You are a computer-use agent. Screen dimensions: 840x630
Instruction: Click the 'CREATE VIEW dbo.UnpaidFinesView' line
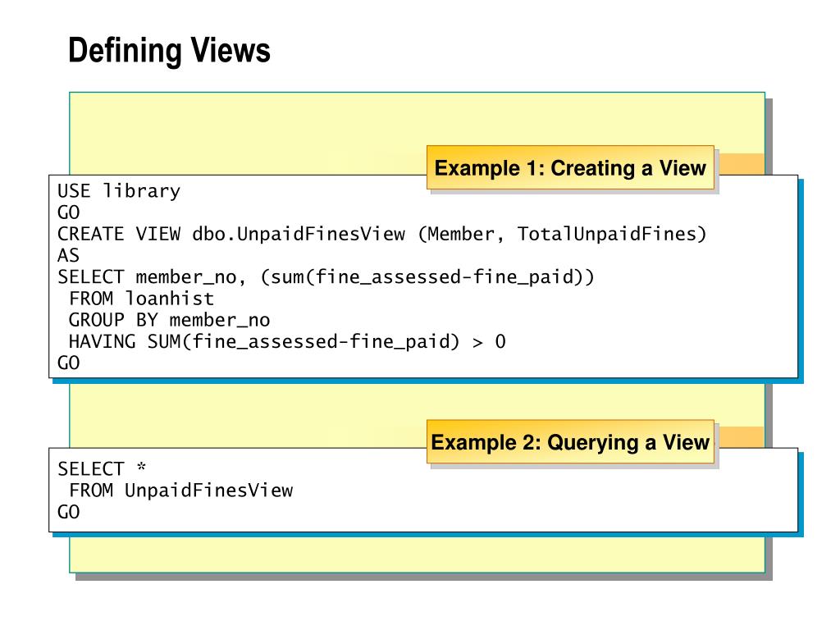(x=382, y=234)
